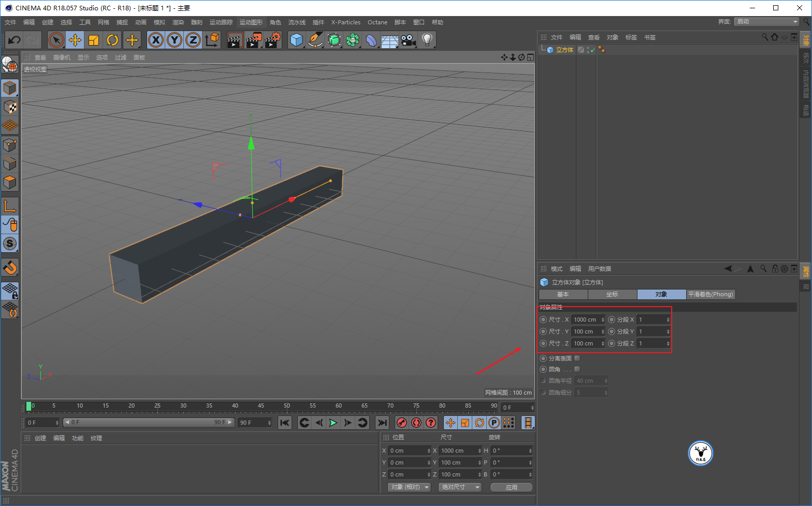
Task: Select the Live Selection arrow tool
Action: pyautogui.click(x=56, y=40)
